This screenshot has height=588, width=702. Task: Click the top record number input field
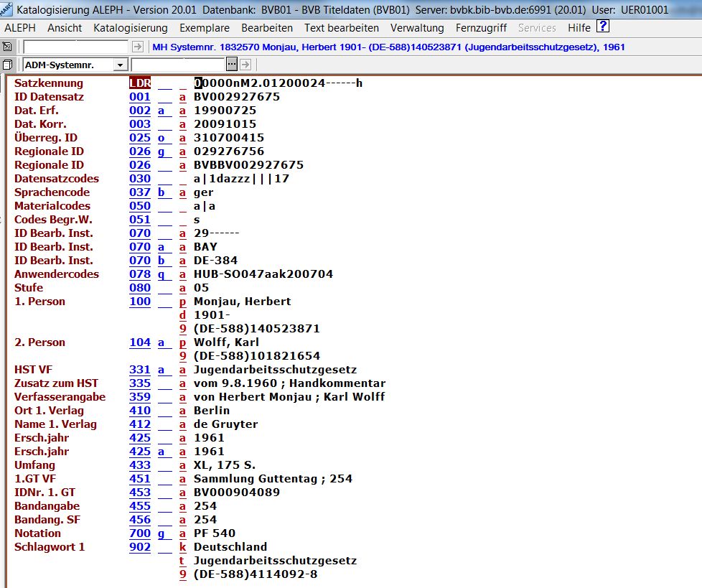tap(76, 47)
